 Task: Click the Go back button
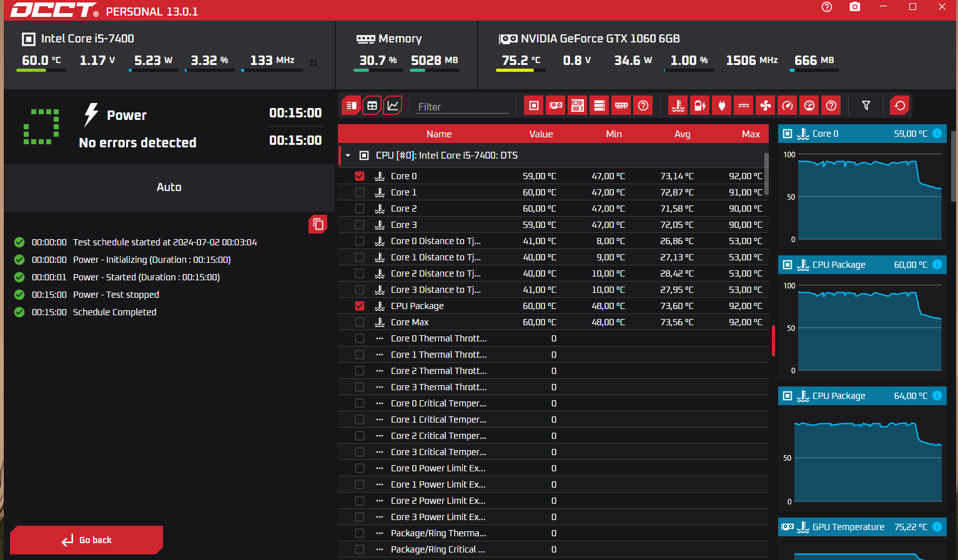coord(86,540)
